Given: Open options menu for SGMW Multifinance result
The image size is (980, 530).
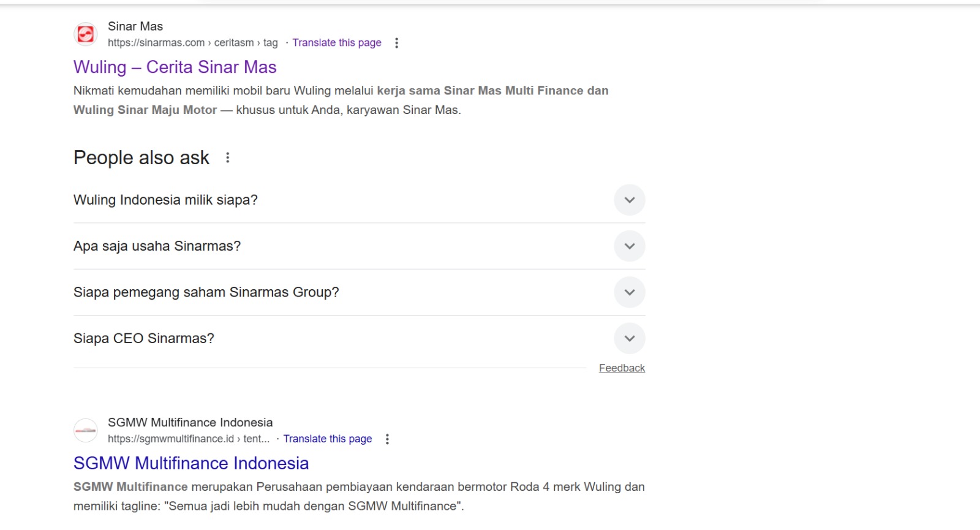Looking at the screenshot, I should 387,439.
